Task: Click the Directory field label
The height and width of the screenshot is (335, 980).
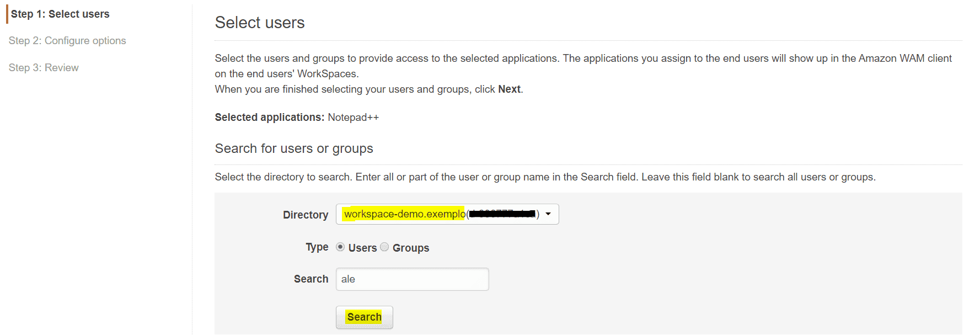Action: click(306, 215)
